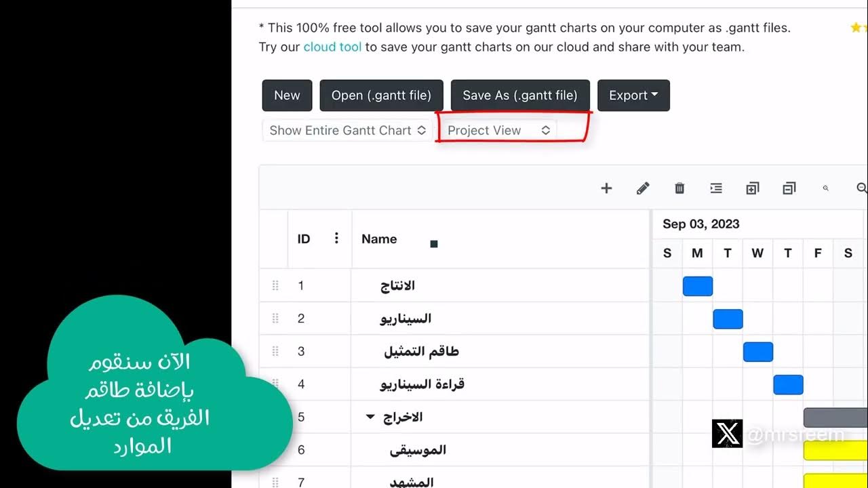Indent the selected task
The image size is (868, 488).
pos(716,188)
